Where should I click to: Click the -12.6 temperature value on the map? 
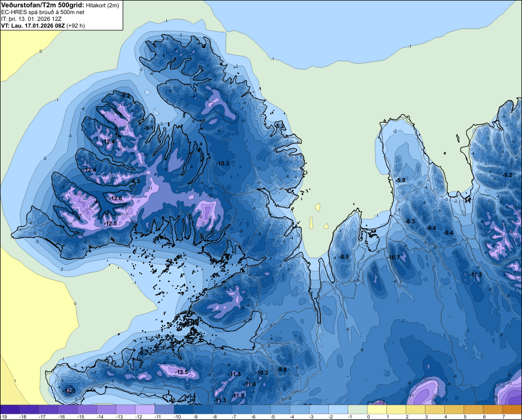point(116,199)
